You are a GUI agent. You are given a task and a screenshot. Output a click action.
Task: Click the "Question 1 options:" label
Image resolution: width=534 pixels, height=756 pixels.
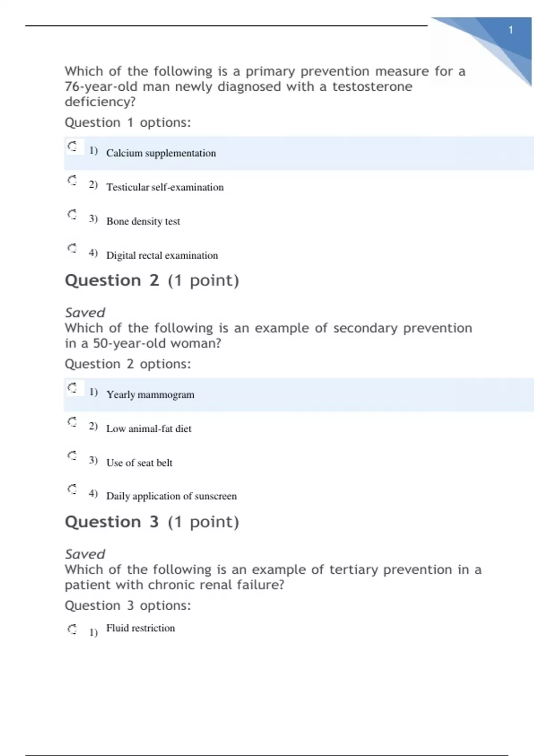click(128, 123)
